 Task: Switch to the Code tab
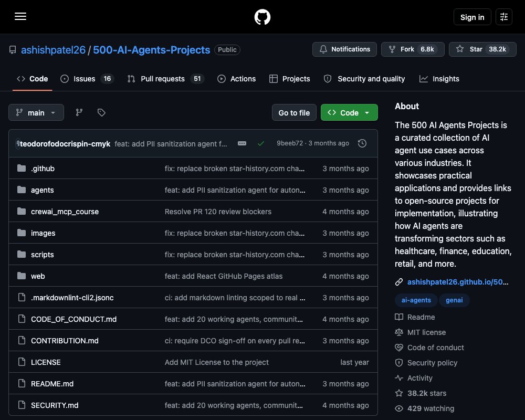(33, 79)
